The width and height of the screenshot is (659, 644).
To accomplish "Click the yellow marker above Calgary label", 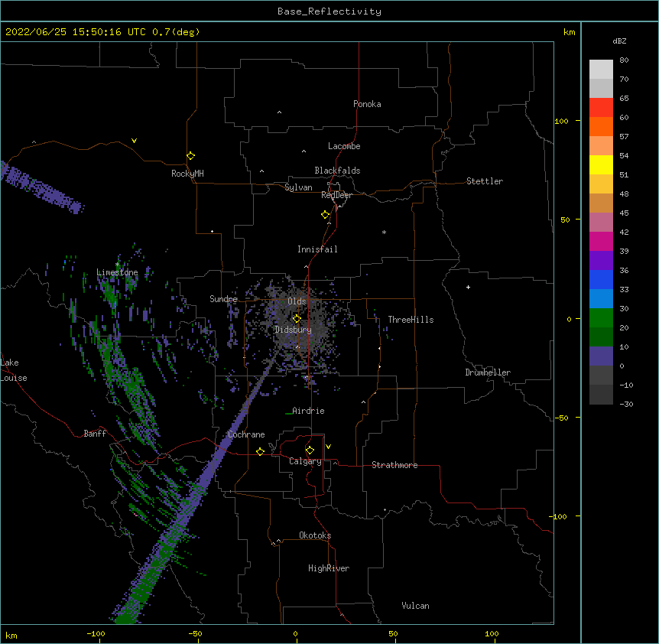I will (x=310, y=450).
